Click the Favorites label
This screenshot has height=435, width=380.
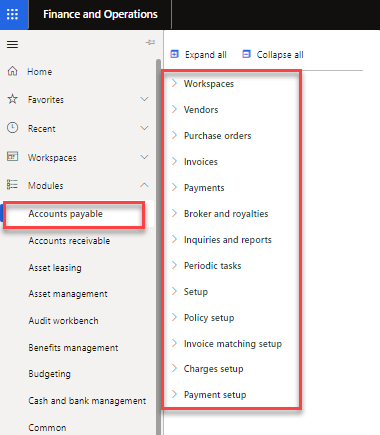point(46,100)
